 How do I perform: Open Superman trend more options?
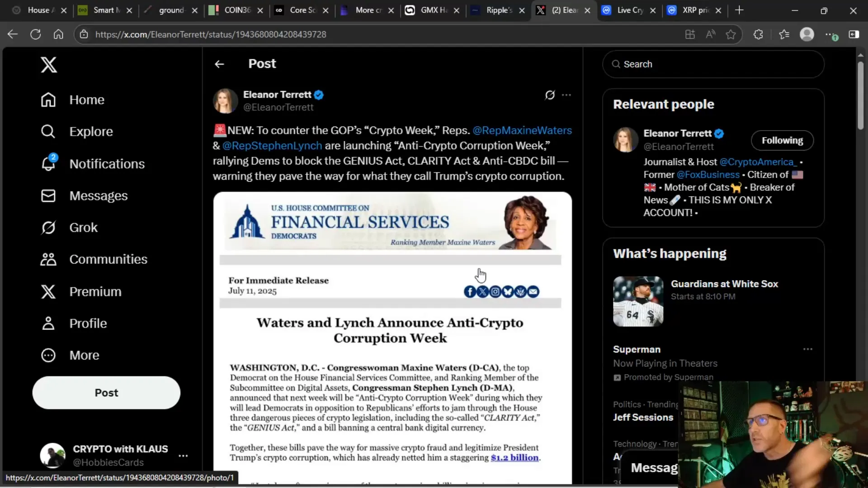click(x=808, y=349)
